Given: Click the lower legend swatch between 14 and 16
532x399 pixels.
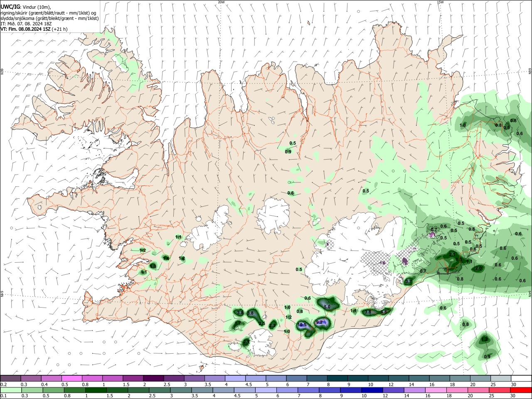Looking at the screenshot, I should [414, 390].
